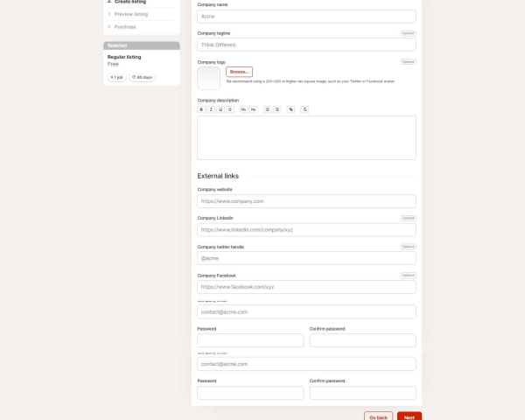The width and height of the screenshot is (525, 420).
Task: Click the company description text area
Action: (306, 137)
